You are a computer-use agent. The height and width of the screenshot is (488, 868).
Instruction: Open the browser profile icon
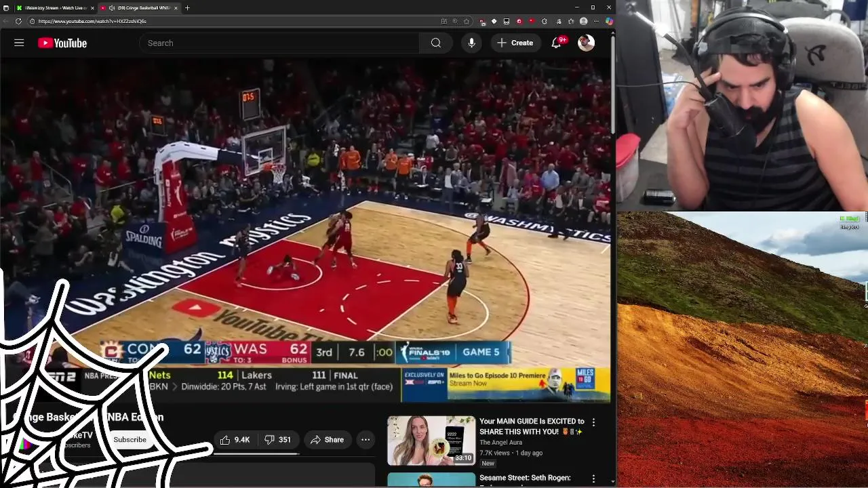[583, 21]
